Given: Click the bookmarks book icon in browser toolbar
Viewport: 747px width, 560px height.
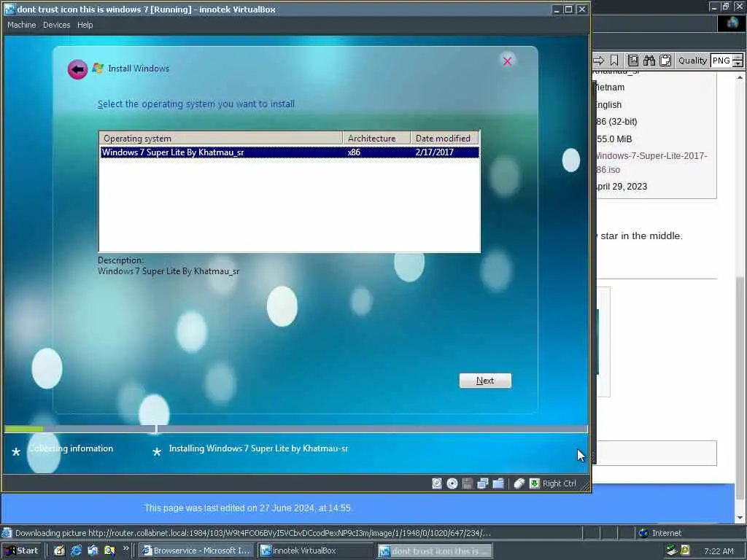Looking at the screenshot, I should point(633,61).
